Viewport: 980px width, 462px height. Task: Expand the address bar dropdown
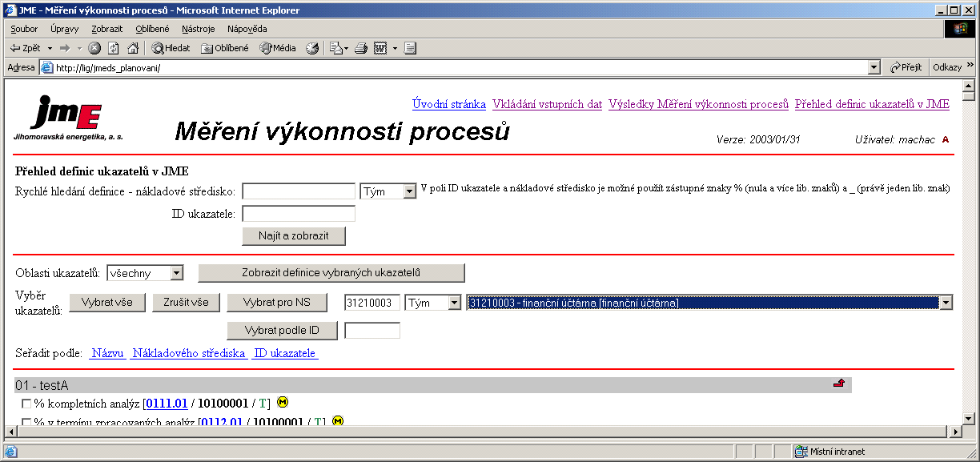[x=874, y=68]
